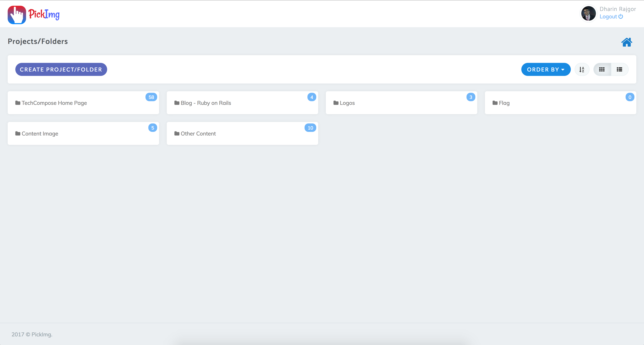Click the Projects/Folders page heading
The width and height of the screenshot is (644, 345).
click(38, 42)
